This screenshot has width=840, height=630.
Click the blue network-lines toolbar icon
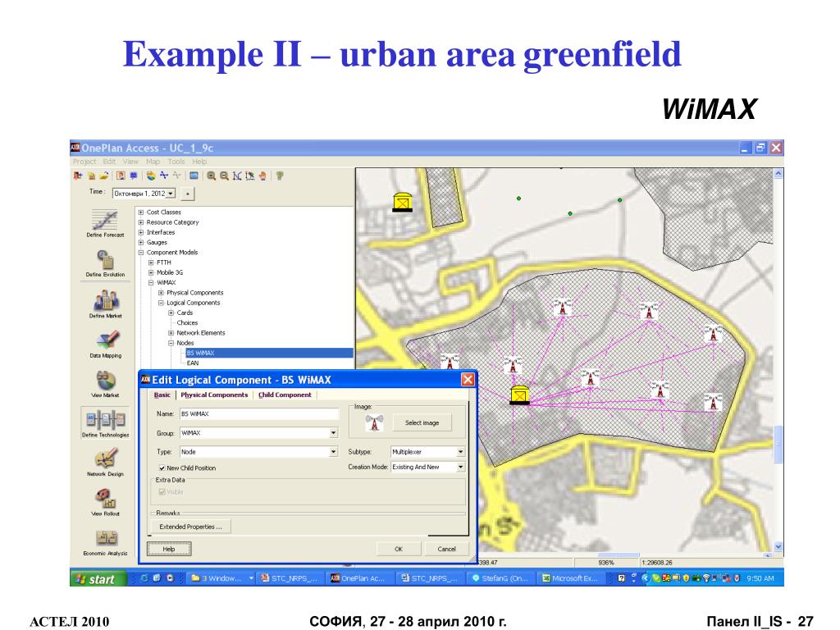[164, 176]
